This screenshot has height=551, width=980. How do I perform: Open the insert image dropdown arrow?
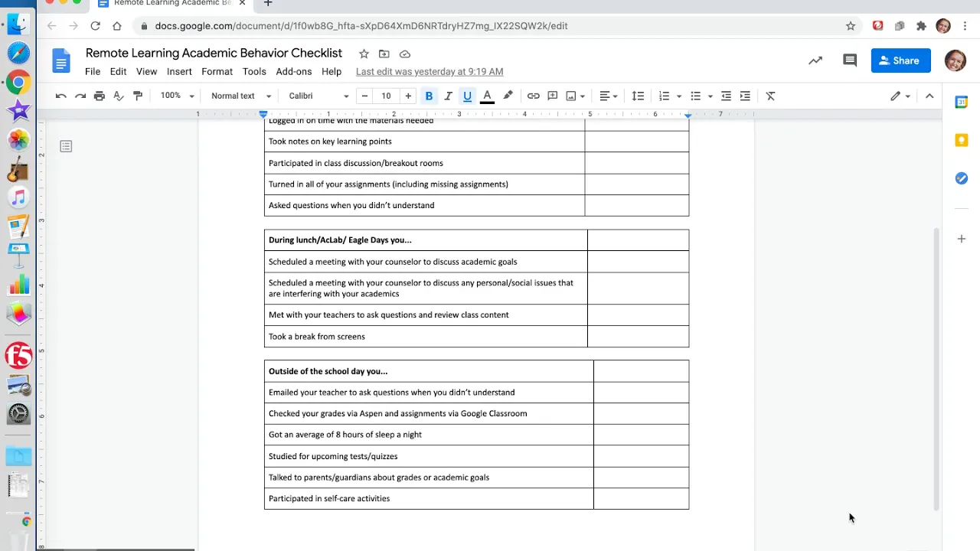583,96
